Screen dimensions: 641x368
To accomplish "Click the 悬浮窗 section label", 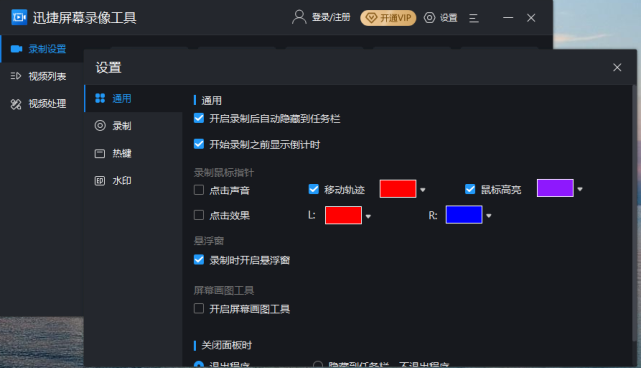I will click(x=208, y=241).
